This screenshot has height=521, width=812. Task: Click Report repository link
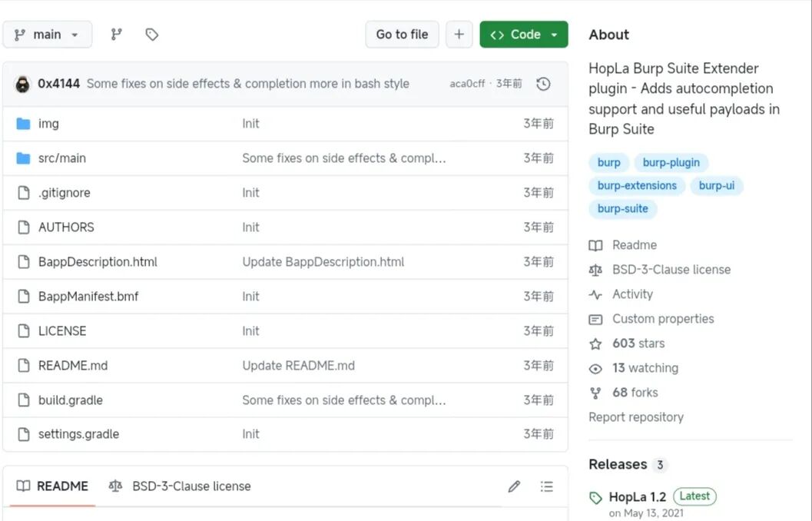click(636, 417)
